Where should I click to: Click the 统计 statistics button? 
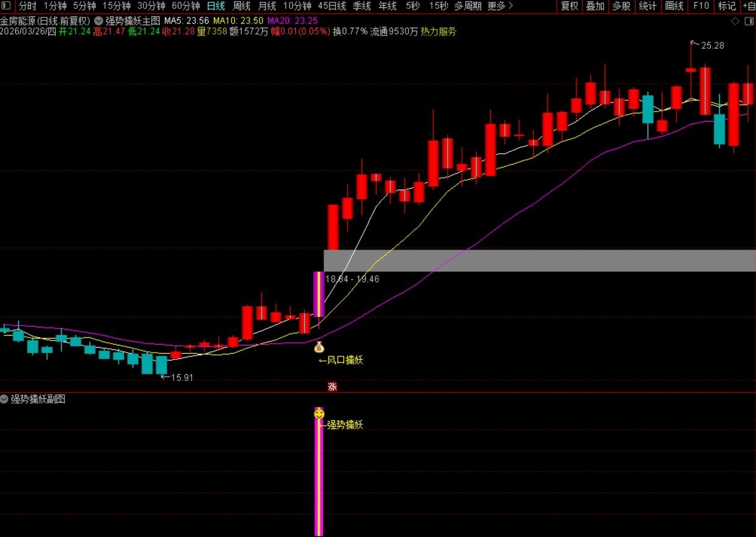[648, 6]
